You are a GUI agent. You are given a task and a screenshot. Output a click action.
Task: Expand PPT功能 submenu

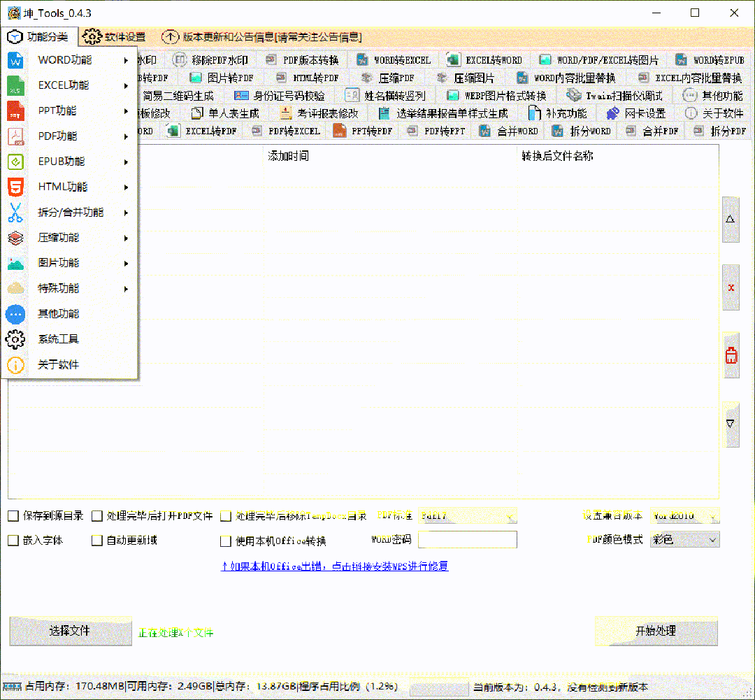(70, 110)
